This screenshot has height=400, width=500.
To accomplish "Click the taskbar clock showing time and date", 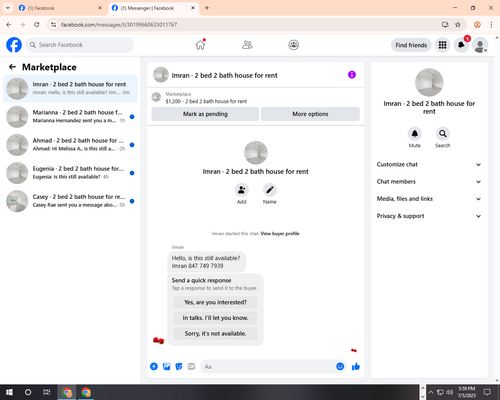I will [466, 392].
